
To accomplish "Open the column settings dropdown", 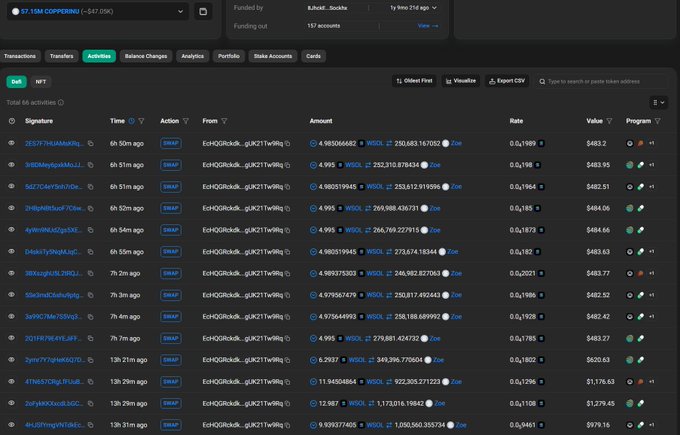I will [x=658, y=102].
